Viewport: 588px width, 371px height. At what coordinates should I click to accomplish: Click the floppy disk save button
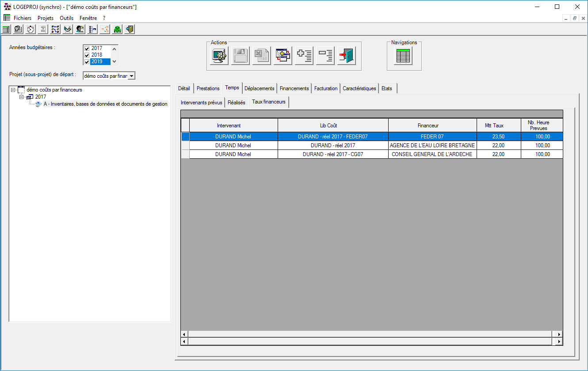241,56
